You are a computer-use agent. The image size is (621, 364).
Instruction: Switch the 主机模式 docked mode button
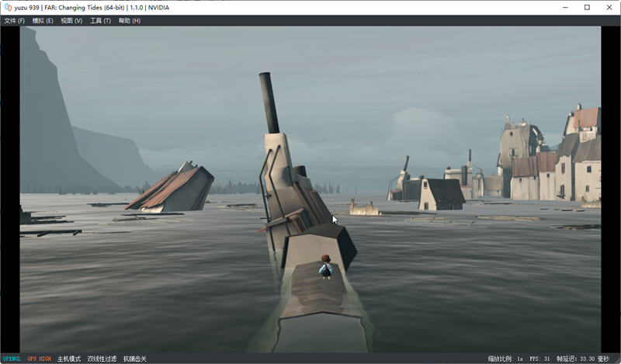coord(69,359)
